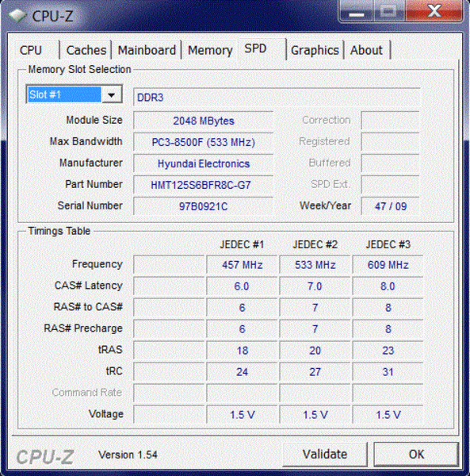Click the Week/Year field showing 47 / 09
The height and width of the screenshot is (476, 470).
click(x=390, y=206)
